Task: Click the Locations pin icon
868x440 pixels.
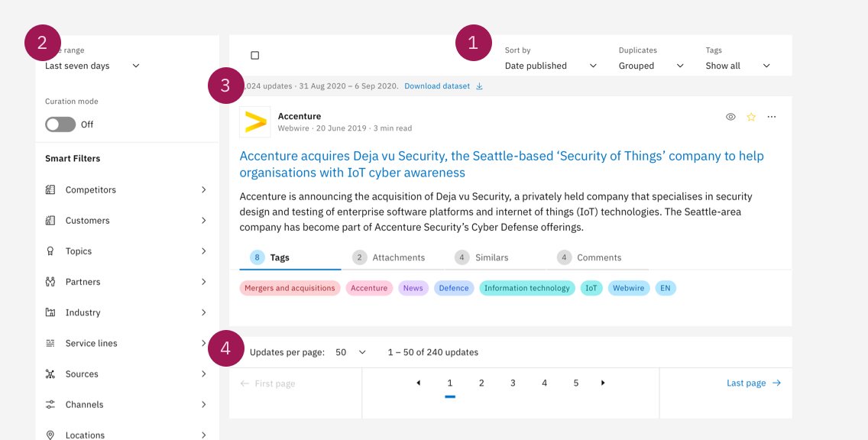Action: (51, 434)
